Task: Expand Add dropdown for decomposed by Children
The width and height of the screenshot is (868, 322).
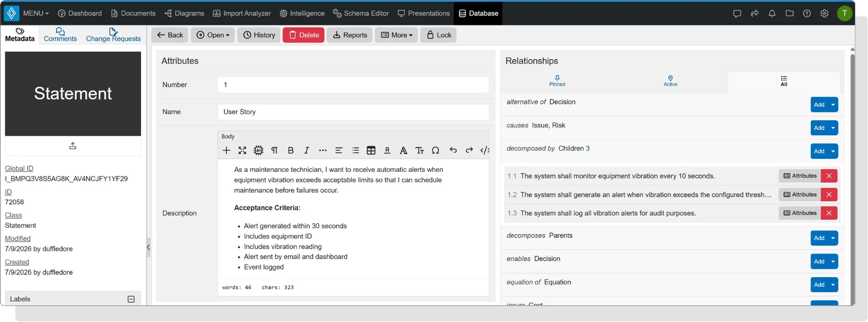Action: coord(833,152)
